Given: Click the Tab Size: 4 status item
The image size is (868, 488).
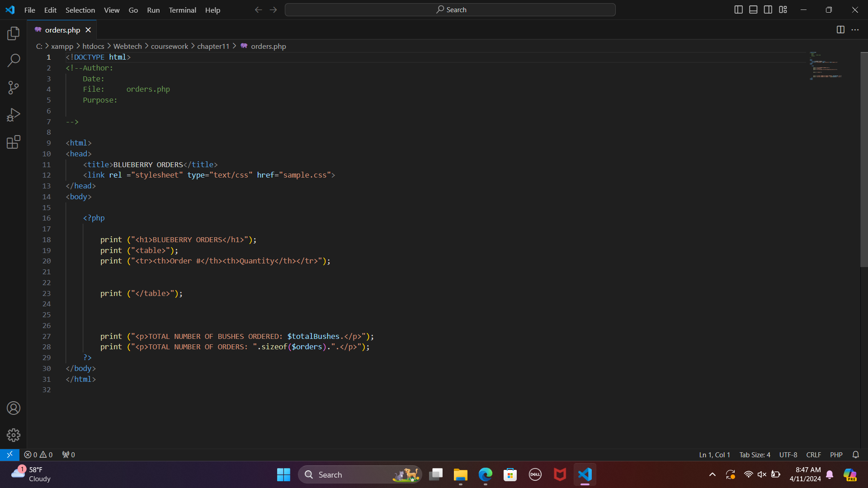Looking at the screenshot, I should [x=755, y=455].
